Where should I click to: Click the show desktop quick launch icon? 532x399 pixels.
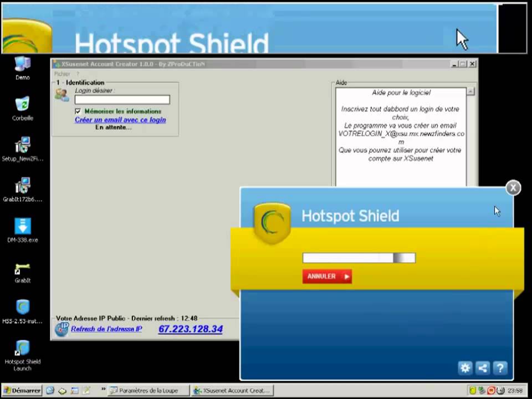tap(74, 391)
